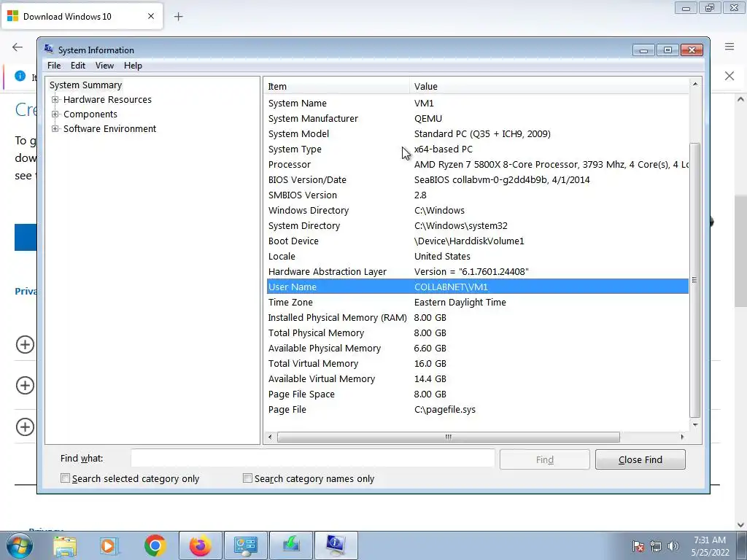
Task: Open browser hamburger menu icon
Action: [729, 46]
